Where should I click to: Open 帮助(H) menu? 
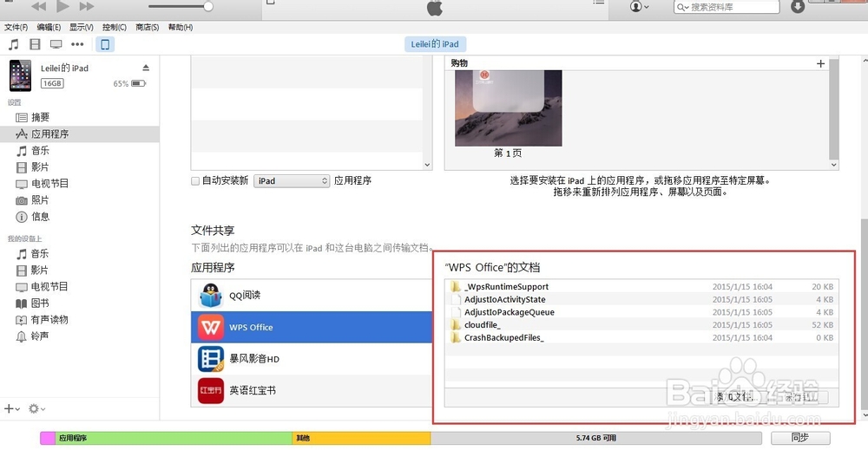click(180, 27)
